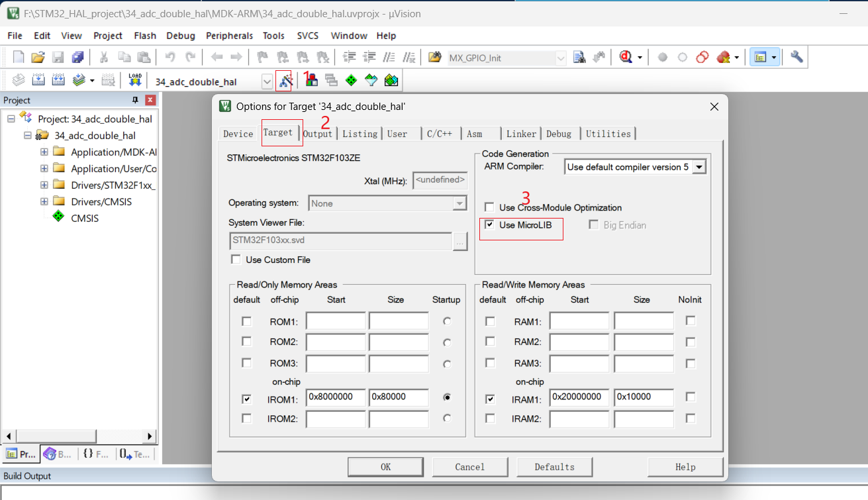Open the Operating system dropdown
Screen dimensions: 868x500
(459, 203)
